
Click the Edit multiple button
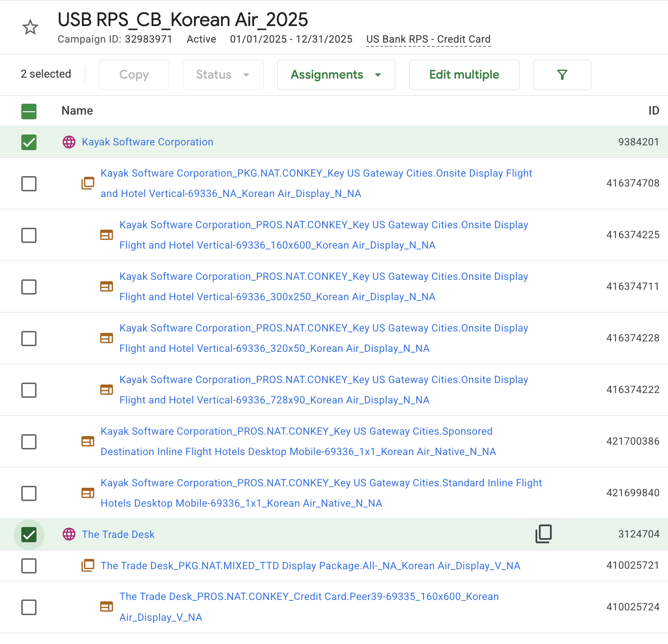click(x=464, y=75)
